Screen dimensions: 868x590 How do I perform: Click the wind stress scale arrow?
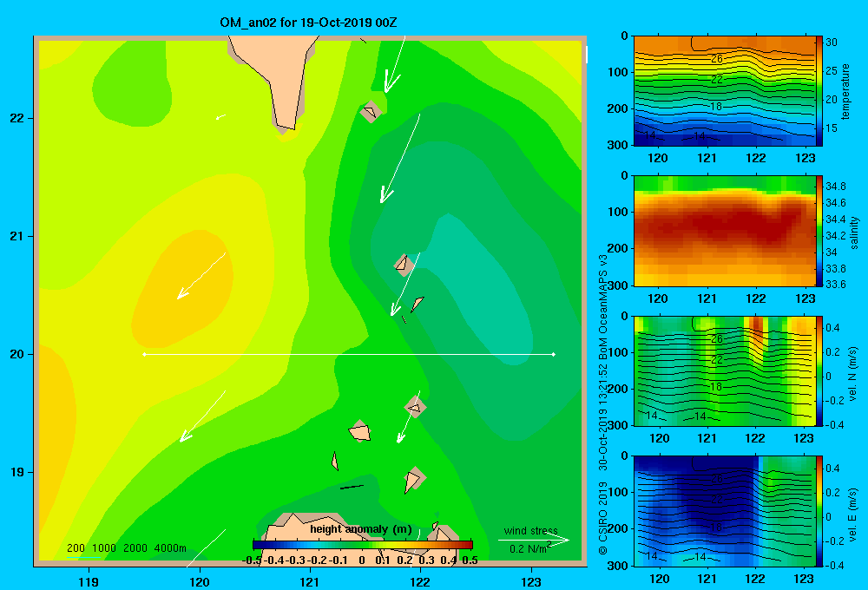(x=534, y=540)
